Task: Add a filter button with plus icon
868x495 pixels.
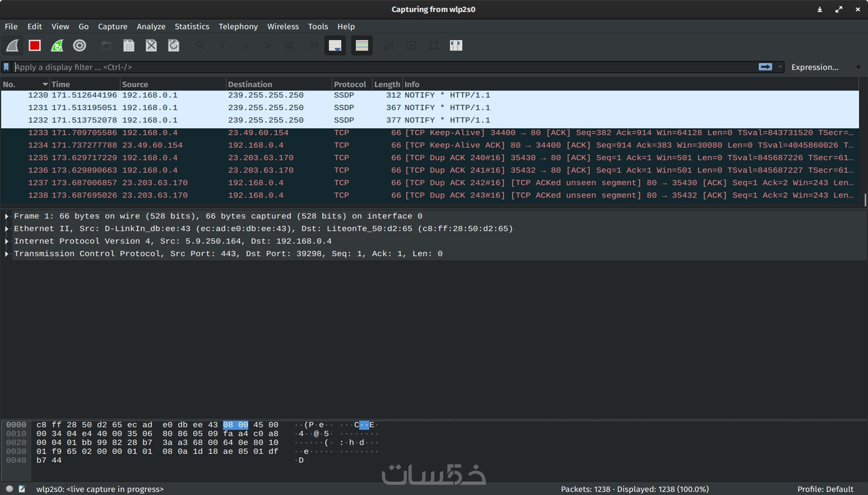Action: click(x=858, y=67)
